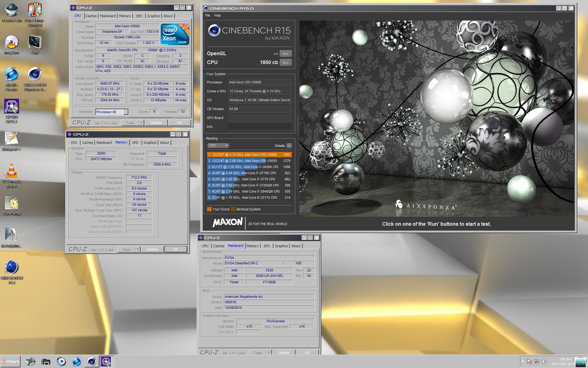This screenshot has height=368, width=588.
Task: Click OK in the top CPU-Z window
Action: click(179, 123)
